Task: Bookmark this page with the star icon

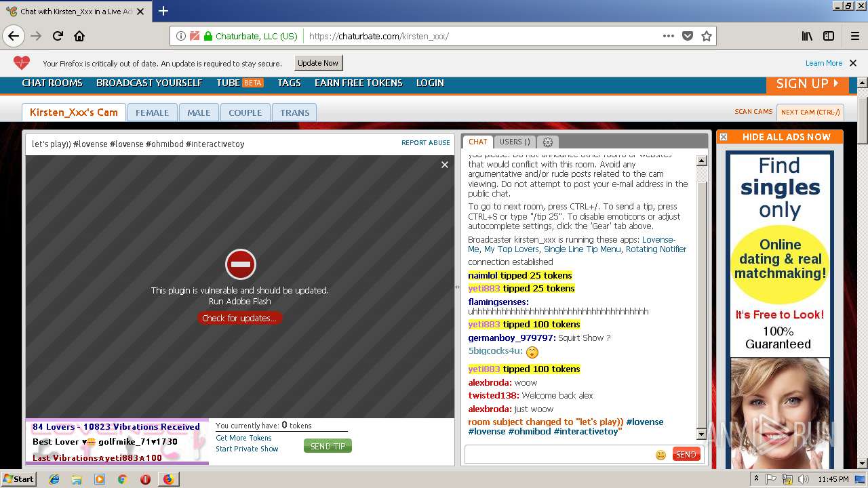Action: click(707, 36)
